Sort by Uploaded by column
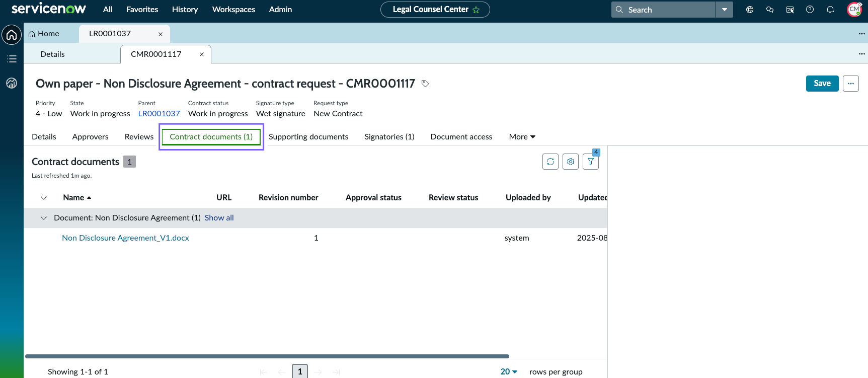 click(x=528, y=198)
